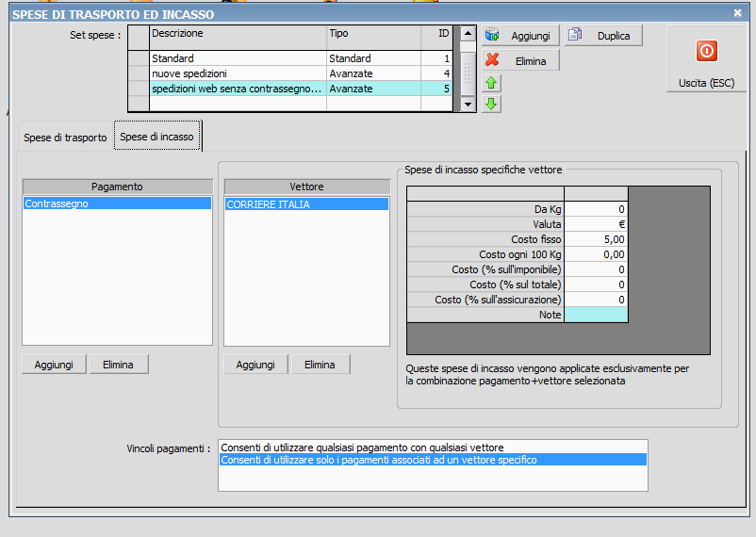Click the Tipo column header
This screenshot has width=756, height=537.
coord(373,37)
